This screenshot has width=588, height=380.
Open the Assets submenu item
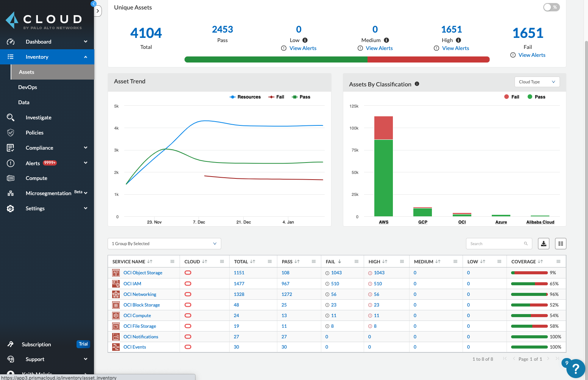coord(53,72)
